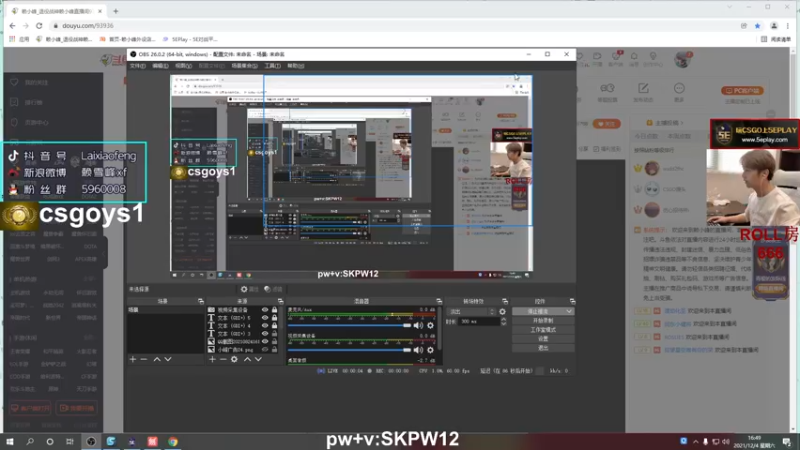Toggle lock on text (GDI+) 3 source
The width and height of the screenshot is (800, 450).
(x=274, y=334)
